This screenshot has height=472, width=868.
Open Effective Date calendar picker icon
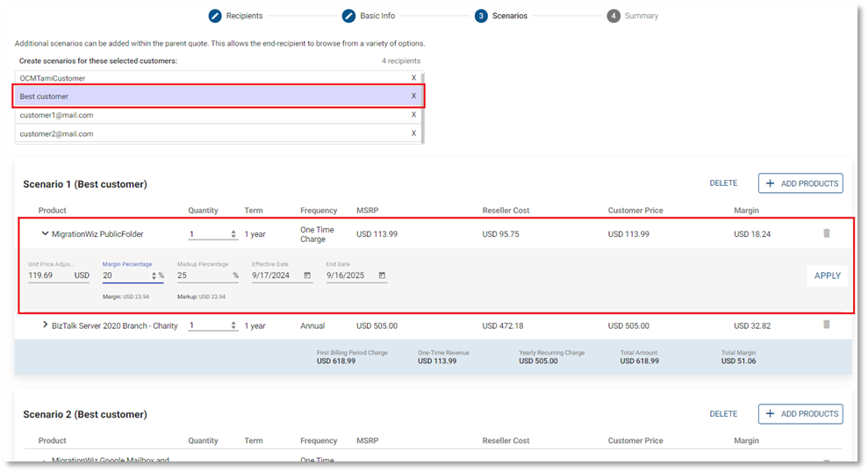coord(307,275)
